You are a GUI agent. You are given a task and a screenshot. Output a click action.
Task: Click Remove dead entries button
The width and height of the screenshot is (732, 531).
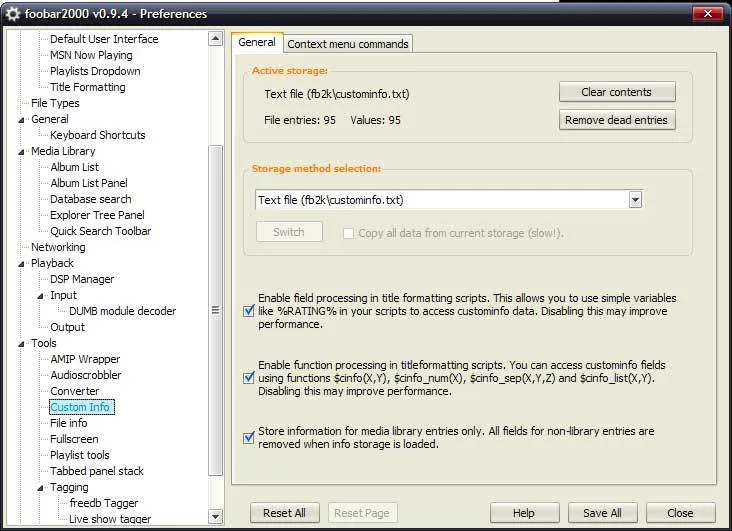(x=617, y=120)
